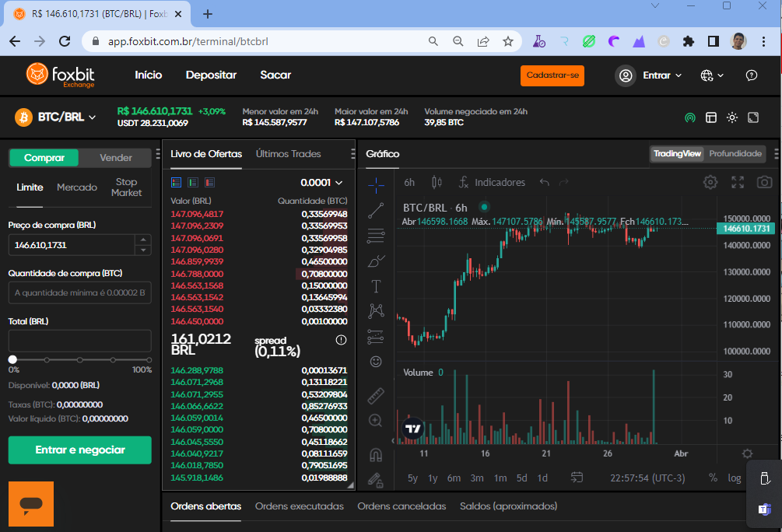
Task: Open the language globe dropdown
Action: (x=712, y=75)
